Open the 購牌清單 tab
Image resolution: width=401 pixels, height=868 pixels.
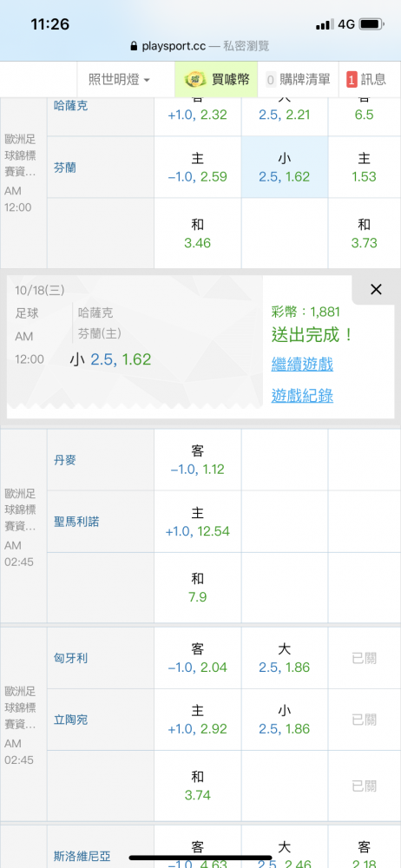[298, 80]
